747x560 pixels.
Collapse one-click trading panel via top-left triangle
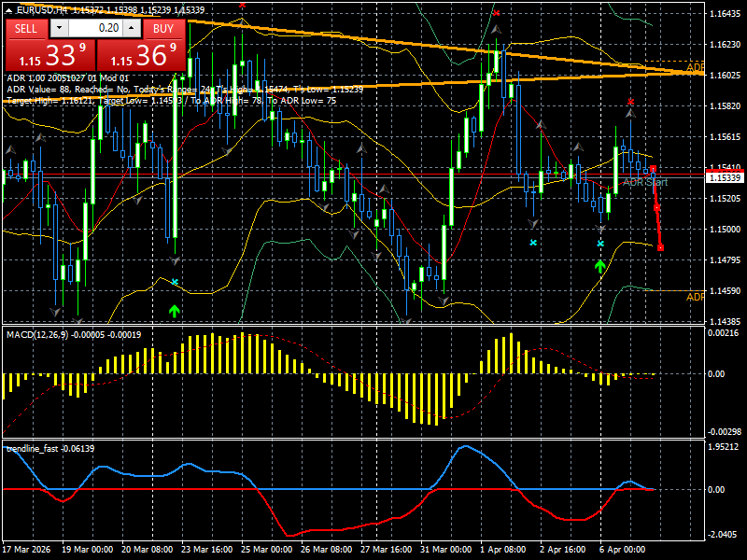pos(9,9)
